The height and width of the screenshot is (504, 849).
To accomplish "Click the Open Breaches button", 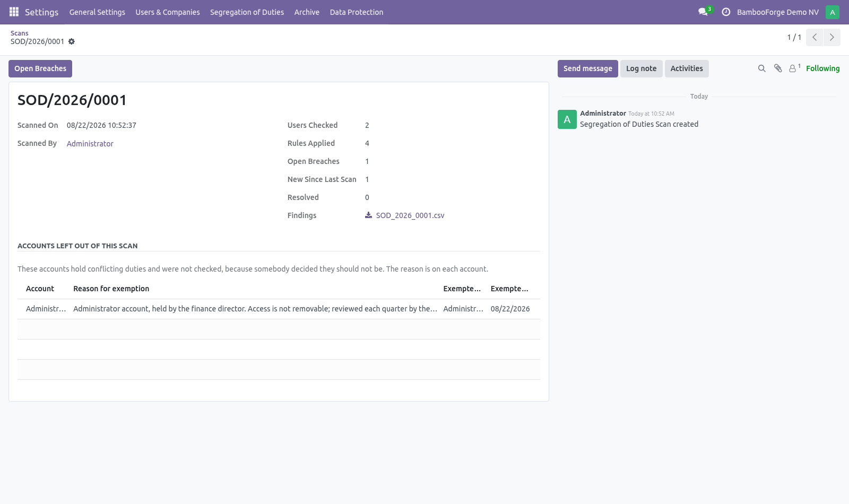I will [40, 68].
